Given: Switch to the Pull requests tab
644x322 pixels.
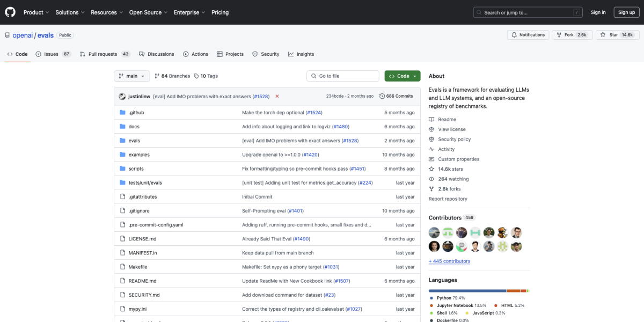Looking at the screenshot, I should [102, 54].
